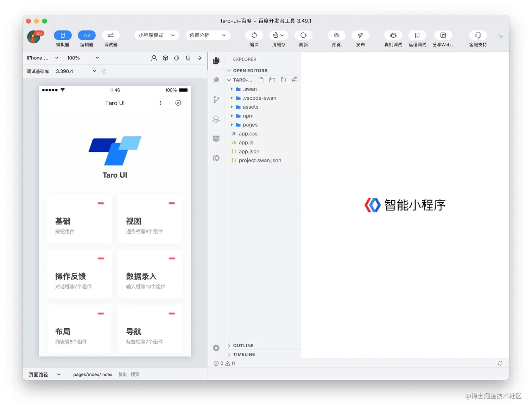Open the settings gear in activity bar
Screen dimensions: 532x410
pyautogui.click(x=216, y=348)
